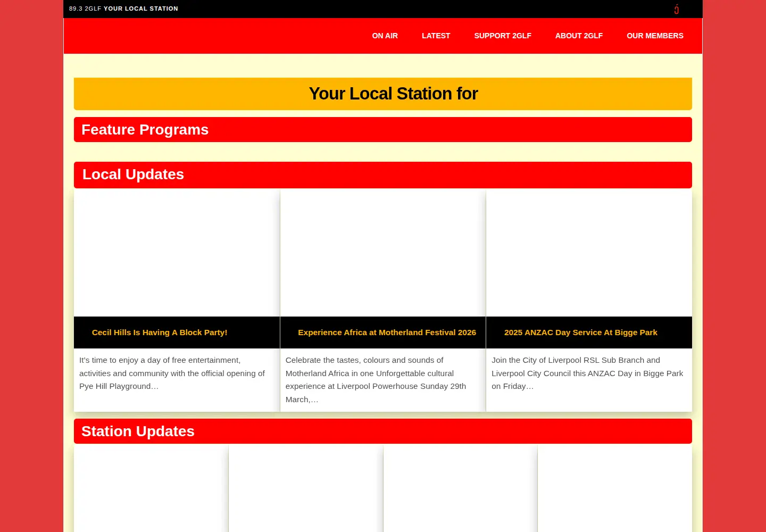The image size is (766, 532).
Task: Click the excerpt about Liverpool RSL Sub Branch
Action: click(x=587, y=373)
